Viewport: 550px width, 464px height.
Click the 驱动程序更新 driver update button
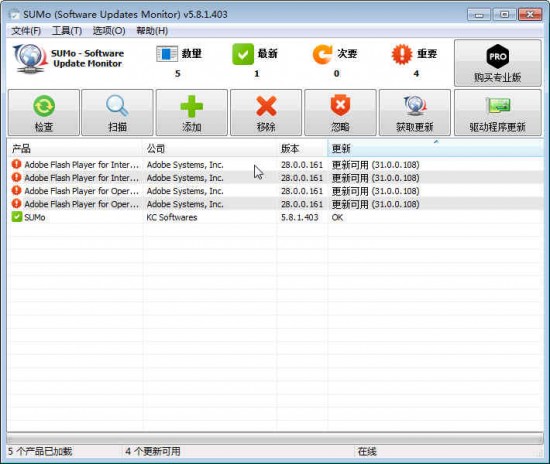(498, 112)
